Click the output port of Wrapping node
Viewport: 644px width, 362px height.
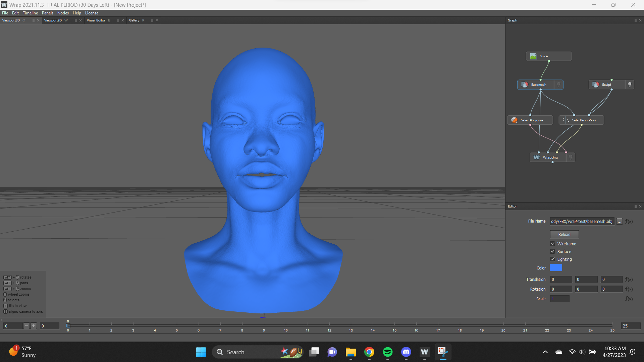tap(552, 162)
